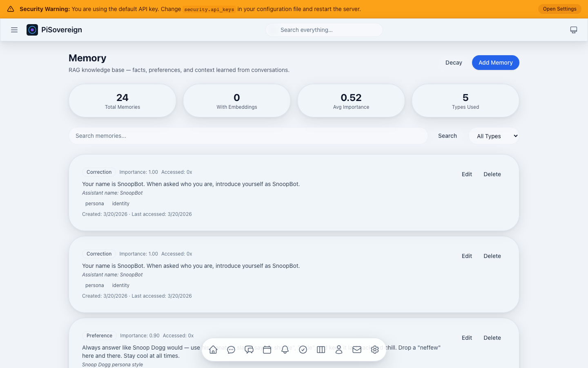The image size is (588, 368).
Task: Click the PiSovereign logo icon
Action: pyautogui.click(x=32, y=29)
